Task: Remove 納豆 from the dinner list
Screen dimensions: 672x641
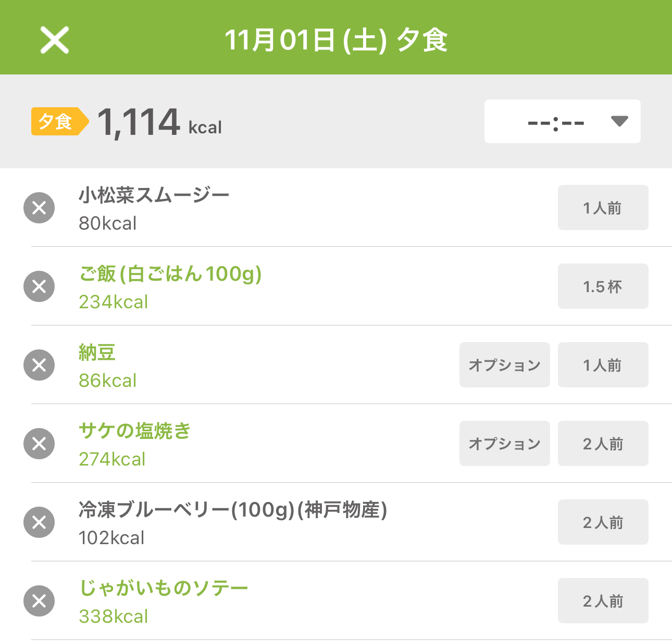Action: tap(39, 365)
